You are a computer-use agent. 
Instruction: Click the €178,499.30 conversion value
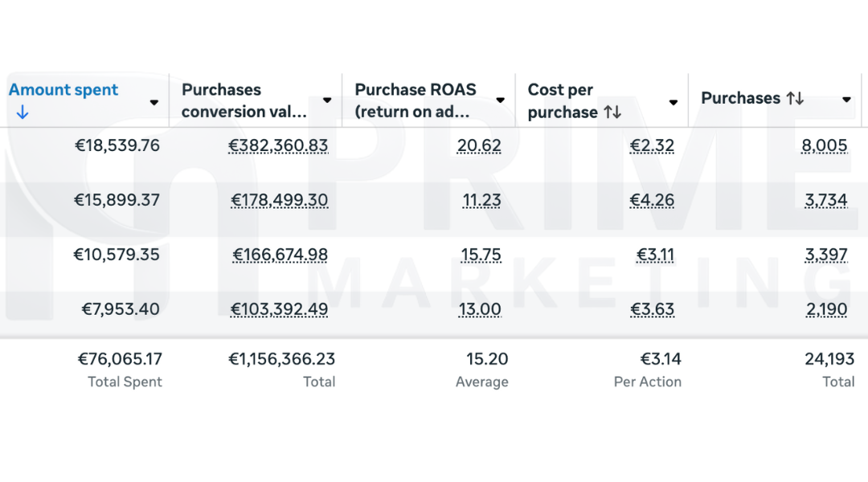[279, 200]
